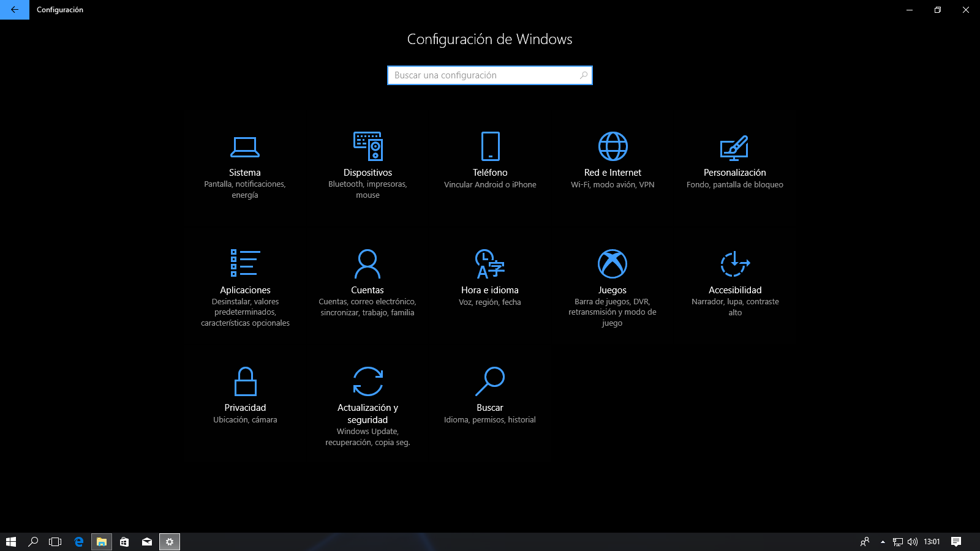Screen dimensions: 980x551
Task: Open the Dispositivos keyboard and speaker icon
Action: tap(367, 146)
